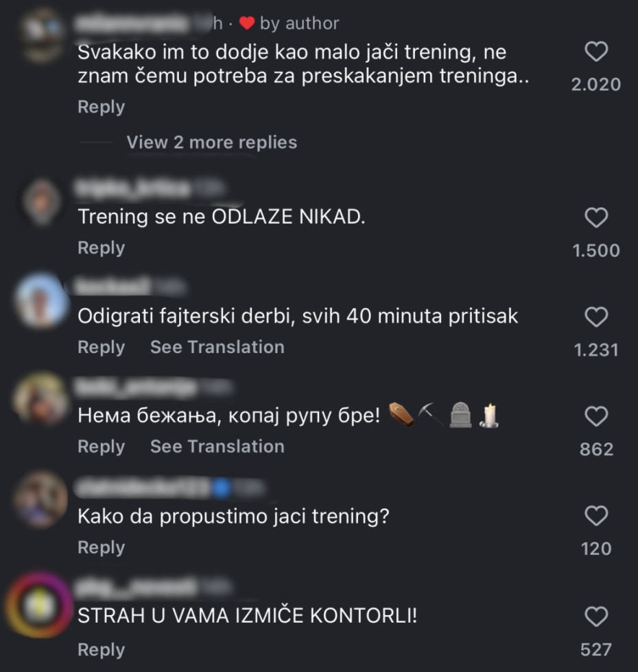Reply to 'Trening se ne ODLAZE NIKAD'
This screenshot has height=672, width=638.
pyautogui.click(x=101, y=248)
